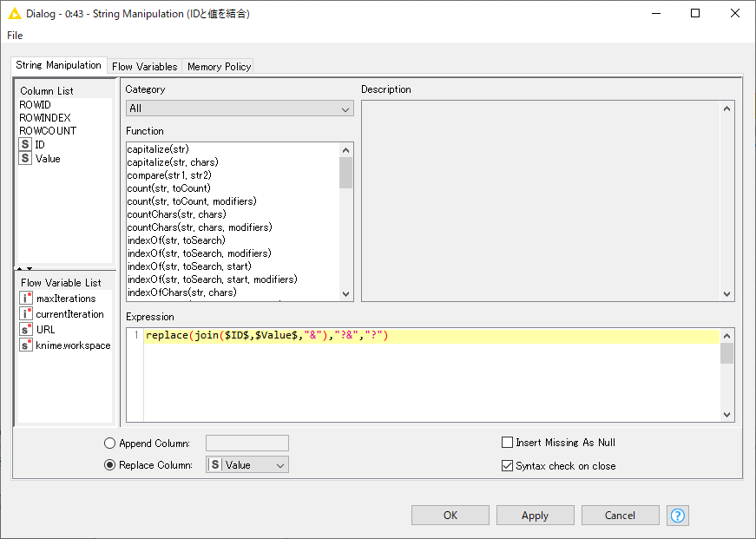Click the string type icon beside ID column
Viewport: 756px width, 539px height.
click(25, 144)
